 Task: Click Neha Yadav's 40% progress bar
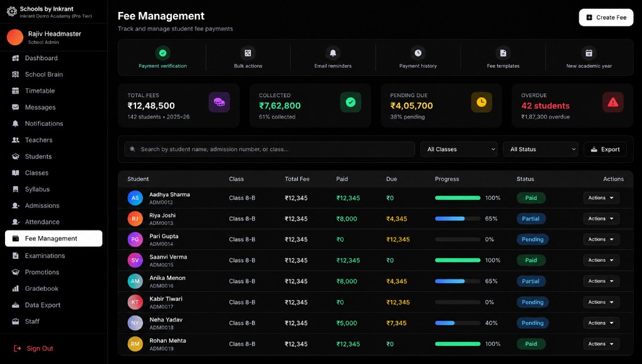458,323
